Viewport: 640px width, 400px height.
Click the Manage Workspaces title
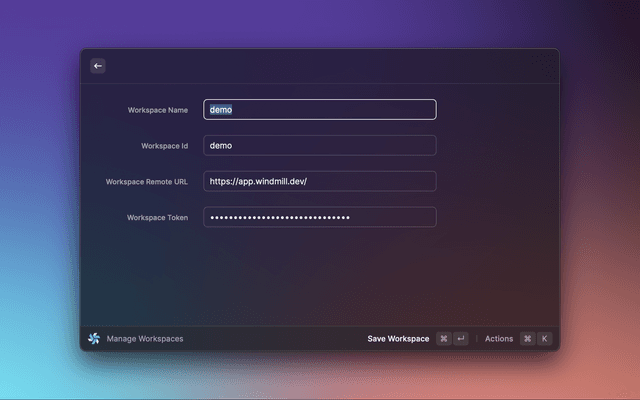(145, 339)
